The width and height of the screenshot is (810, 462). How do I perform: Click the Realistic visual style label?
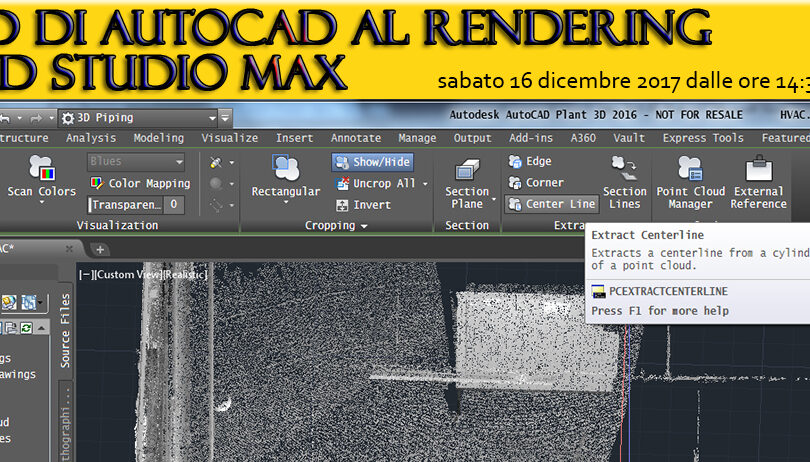[185, 275]
